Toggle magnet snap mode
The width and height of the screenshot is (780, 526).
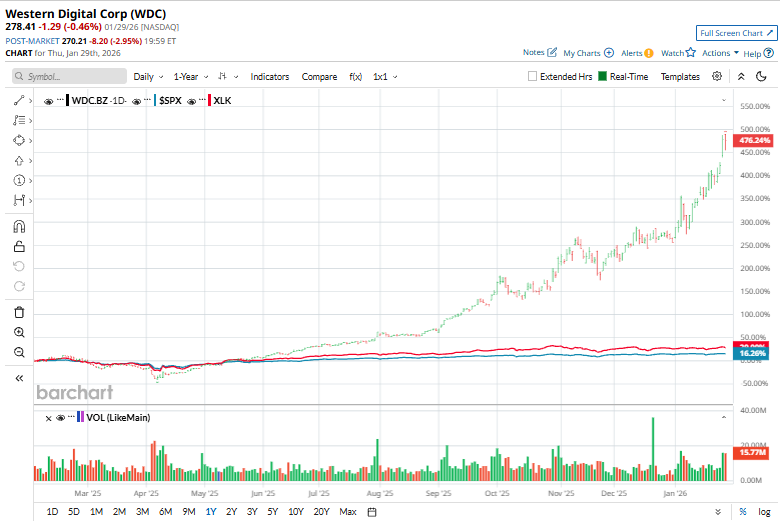(19, 227)
